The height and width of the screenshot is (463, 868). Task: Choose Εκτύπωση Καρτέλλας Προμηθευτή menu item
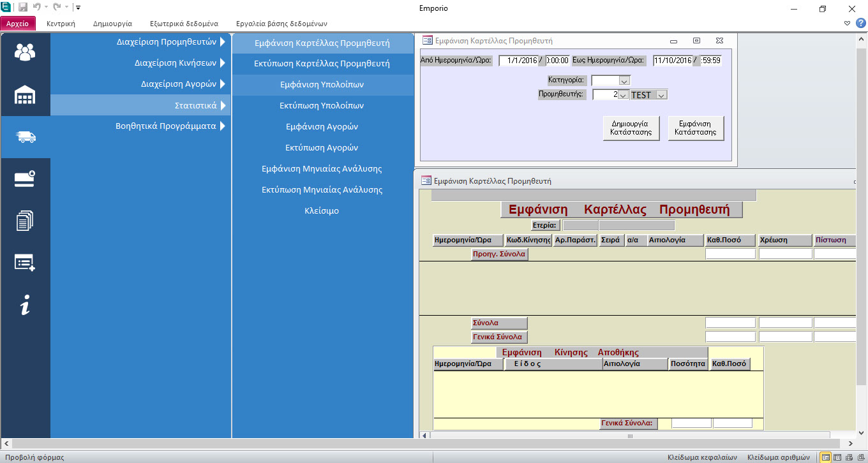(322, 64)
